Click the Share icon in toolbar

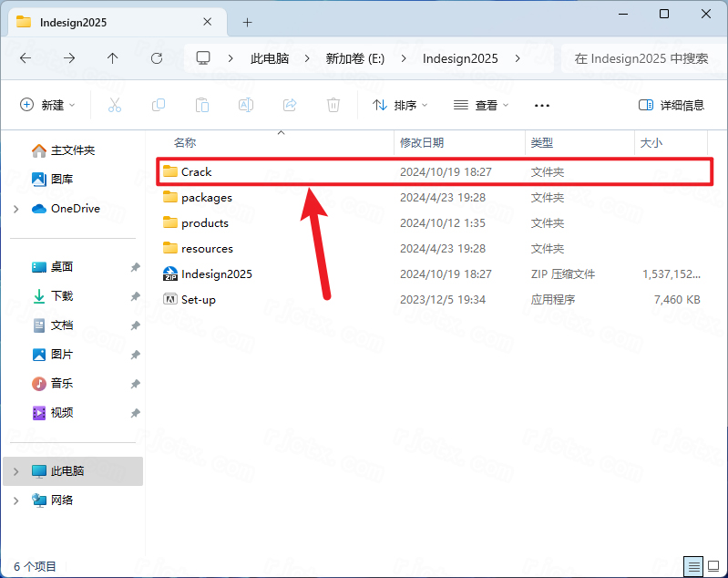pos(290,105)
